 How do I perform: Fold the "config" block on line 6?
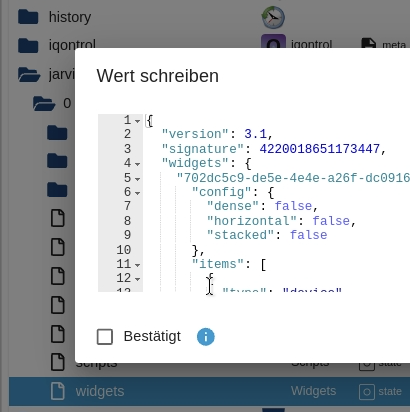[x=137, y=193]
